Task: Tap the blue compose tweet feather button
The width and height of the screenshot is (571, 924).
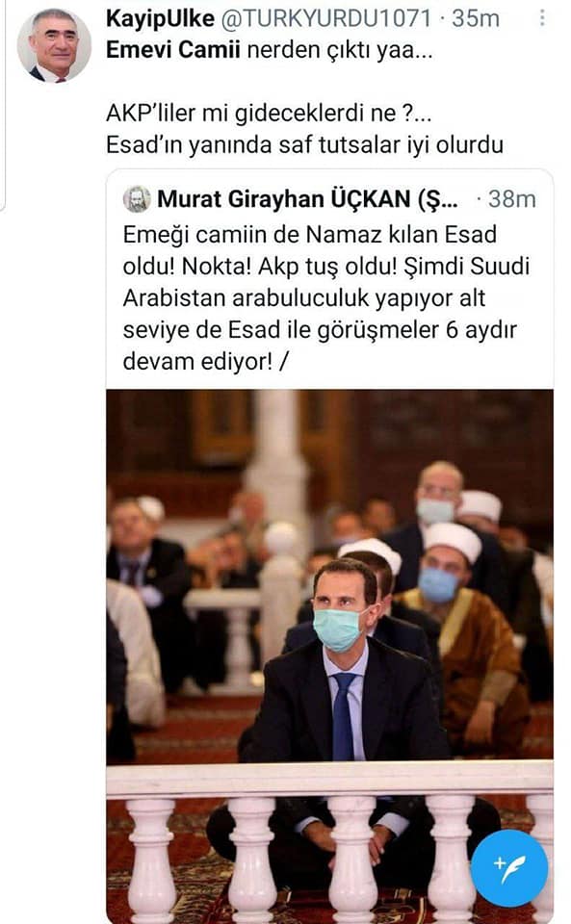Action: point(509,868)
